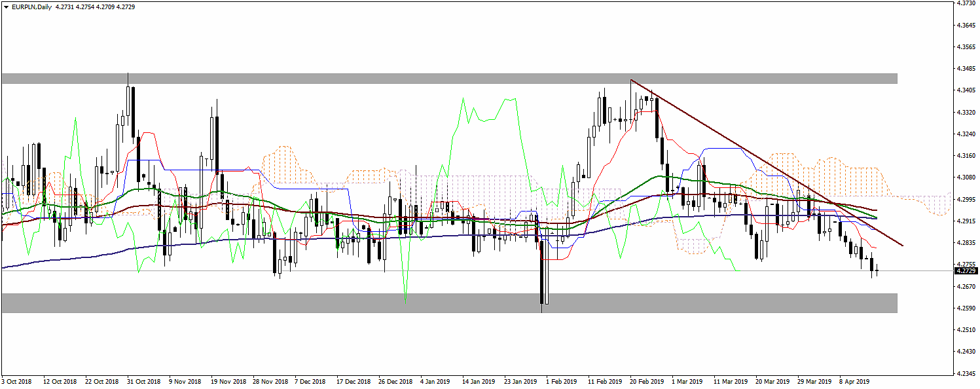Image resolution: width=980 pixels, height=389 pixels.
Task: Click the 4.2510 price axis label
Action: pos(966,330)
